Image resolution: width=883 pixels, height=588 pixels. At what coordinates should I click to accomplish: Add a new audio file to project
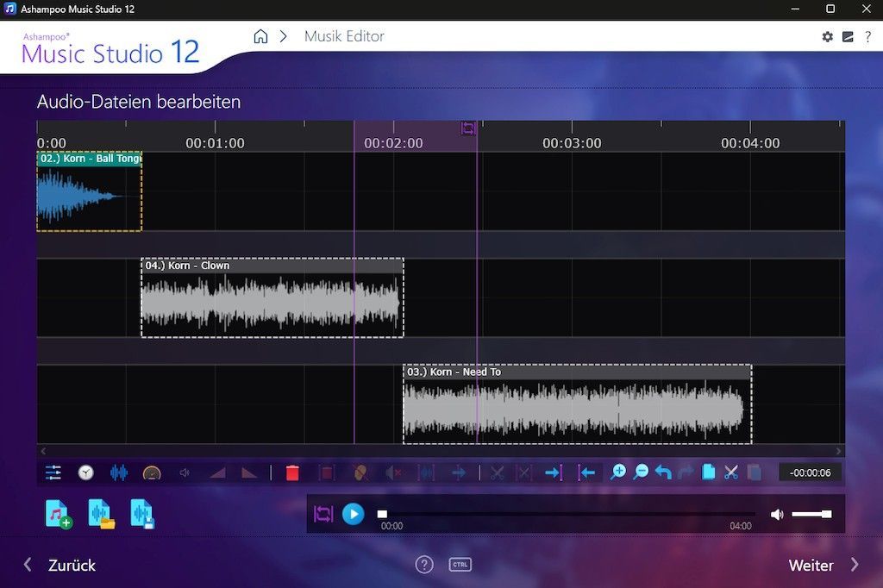tap(59, 514)
